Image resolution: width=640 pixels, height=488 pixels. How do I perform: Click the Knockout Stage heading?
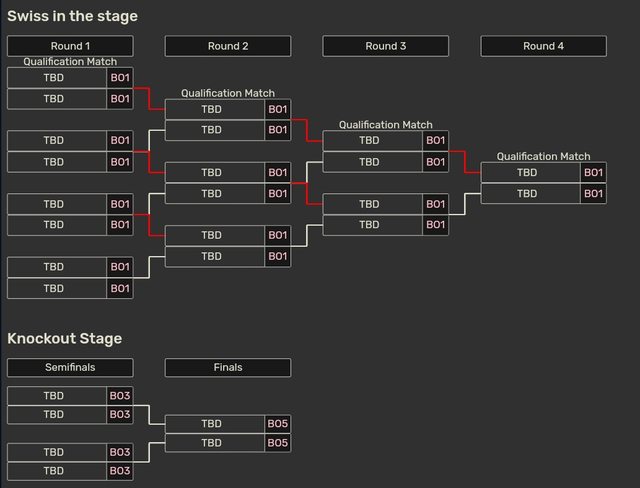65,338
